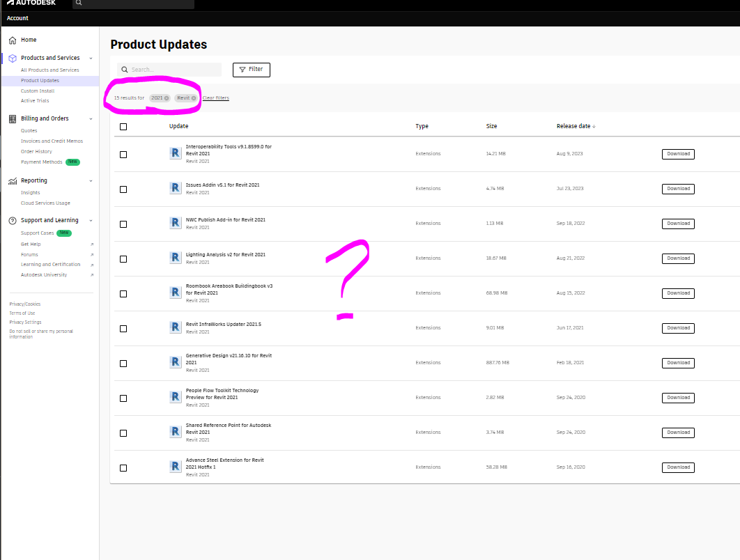740x560 pixels.
Task: Click the Support and Learning question icon
Action: click(13, 220)
